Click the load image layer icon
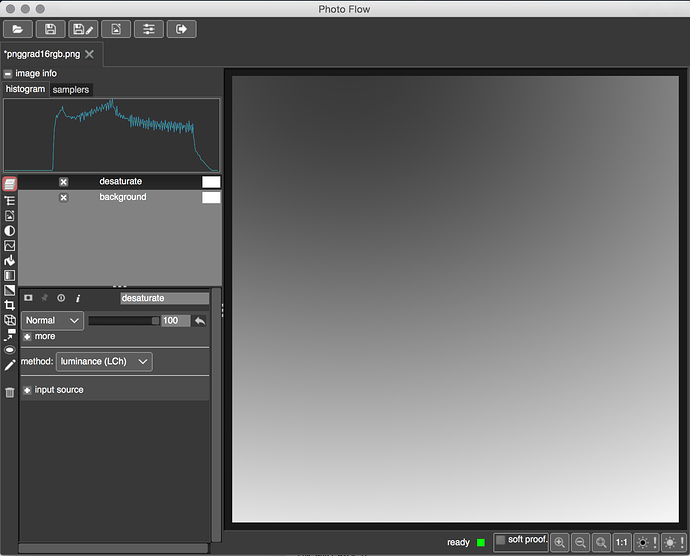This screenshot has width=690, height=556. [x=10, y=216]
